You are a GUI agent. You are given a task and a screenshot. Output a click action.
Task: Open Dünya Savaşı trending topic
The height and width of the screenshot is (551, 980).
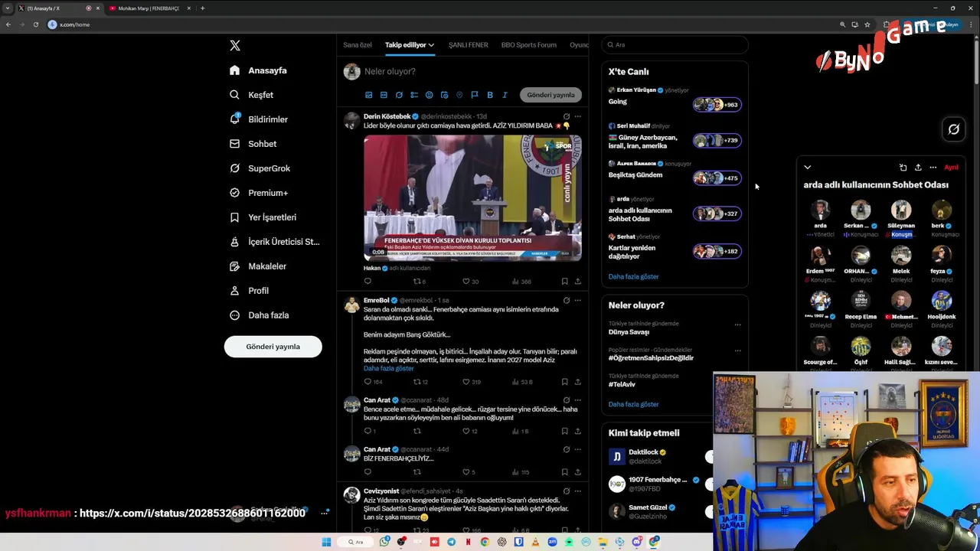pos(629,332)
